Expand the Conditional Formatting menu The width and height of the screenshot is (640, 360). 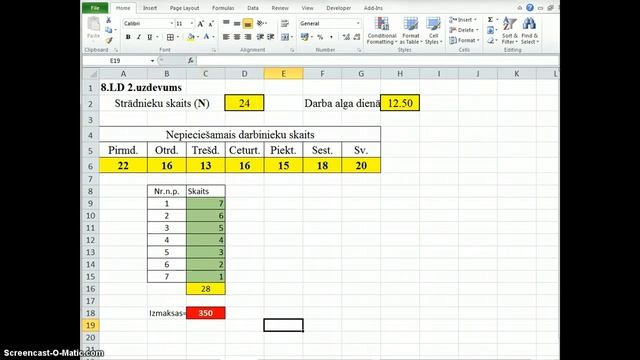pos(382,31)
